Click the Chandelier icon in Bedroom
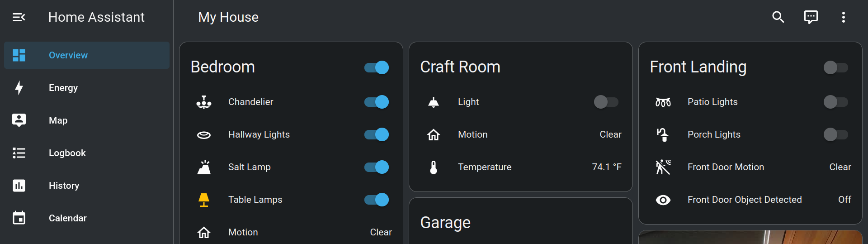Screen dimensions: 868x244 pyautogui.click(x=204, y=102)
